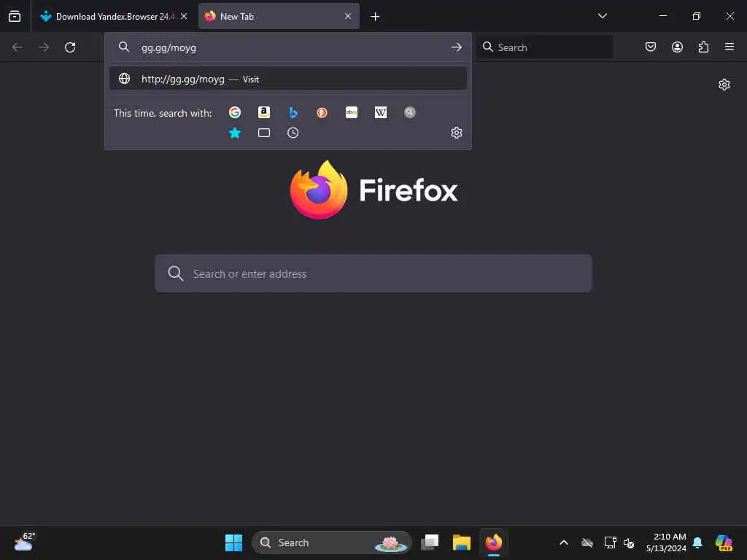The width and height of the screenshot is (747, 560).
Task: Open the muted volume tray icon
Action: (x=629, y=542)
